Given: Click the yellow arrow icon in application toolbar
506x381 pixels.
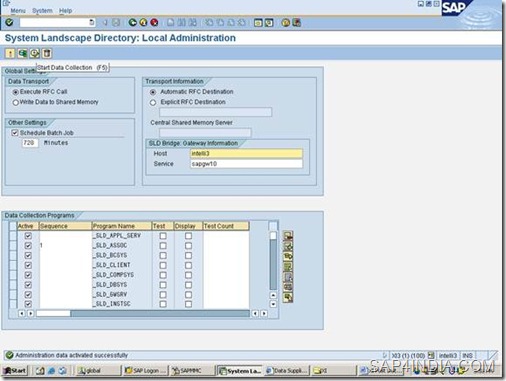Looking at the screenshot, I should coord(10,53).
